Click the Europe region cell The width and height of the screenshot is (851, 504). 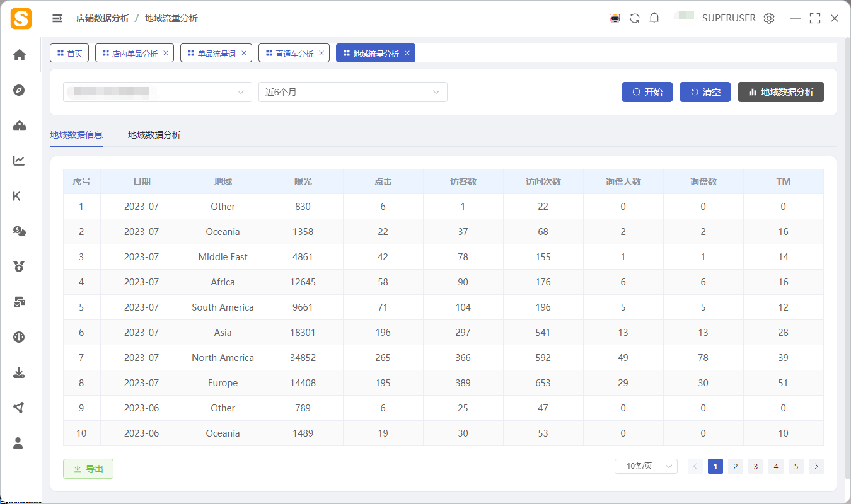pos(223,383)
